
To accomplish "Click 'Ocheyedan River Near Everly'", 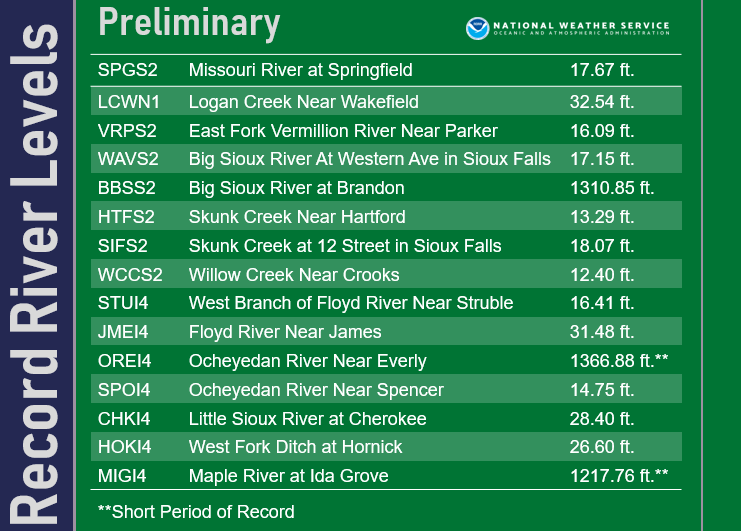I will click(x=308, y=361).
